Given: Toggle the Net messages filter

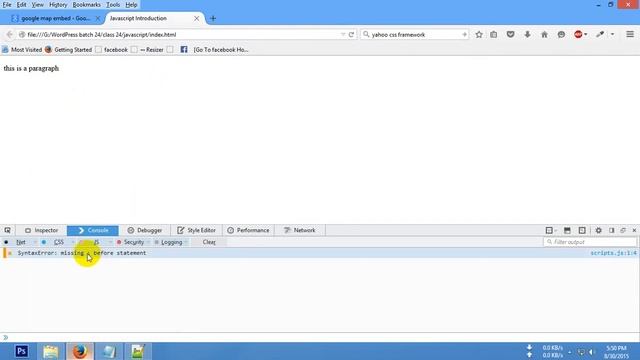Looking at the screenshot, I should [20, 242].
